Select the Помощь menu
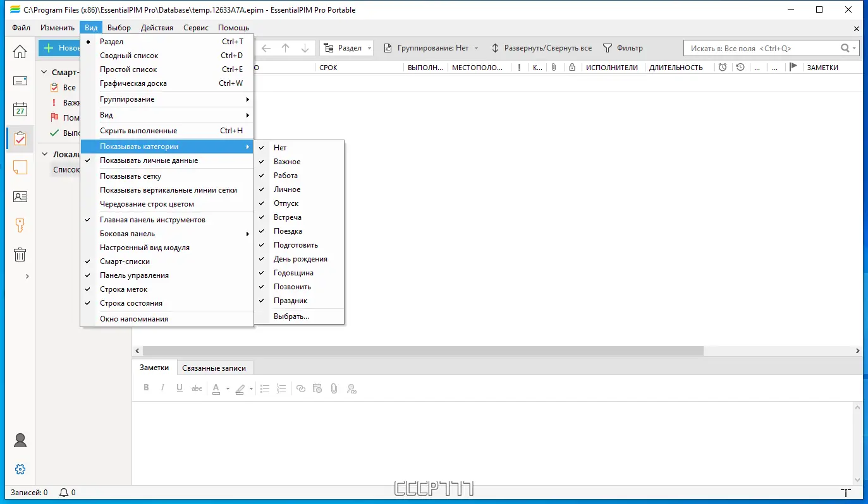Viewport: 868px width, 504px height. [233, 28]
